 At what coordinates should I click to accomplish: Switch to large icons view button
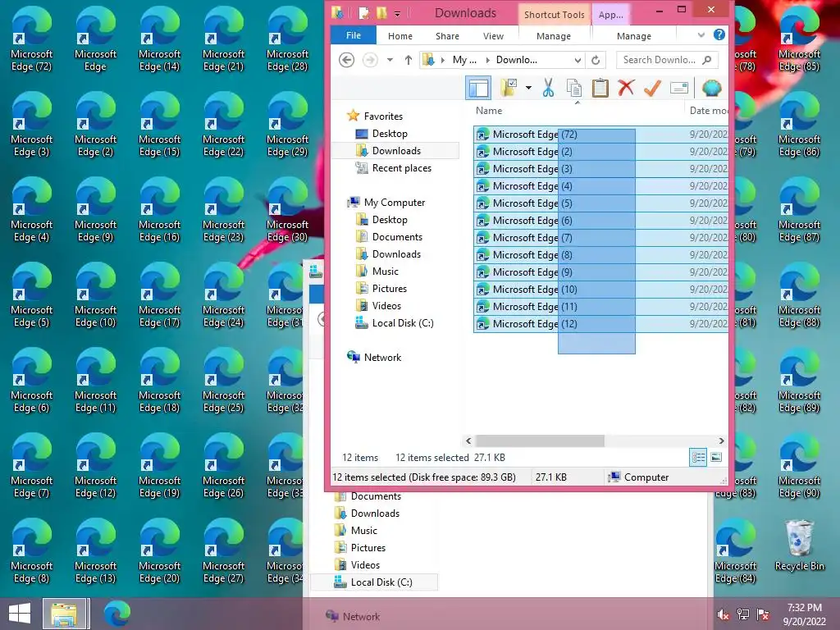[x=716, y=458]
